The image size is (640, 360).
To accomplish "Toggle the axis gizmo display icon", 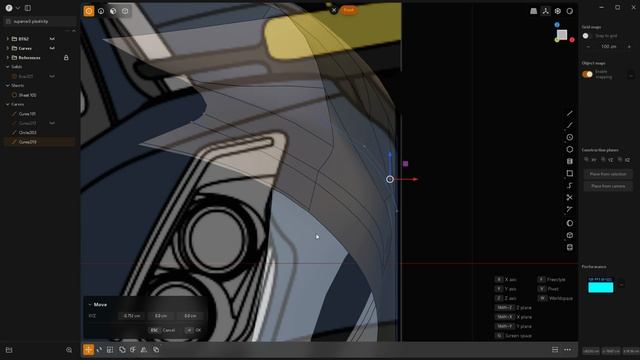I will [545, 11].
